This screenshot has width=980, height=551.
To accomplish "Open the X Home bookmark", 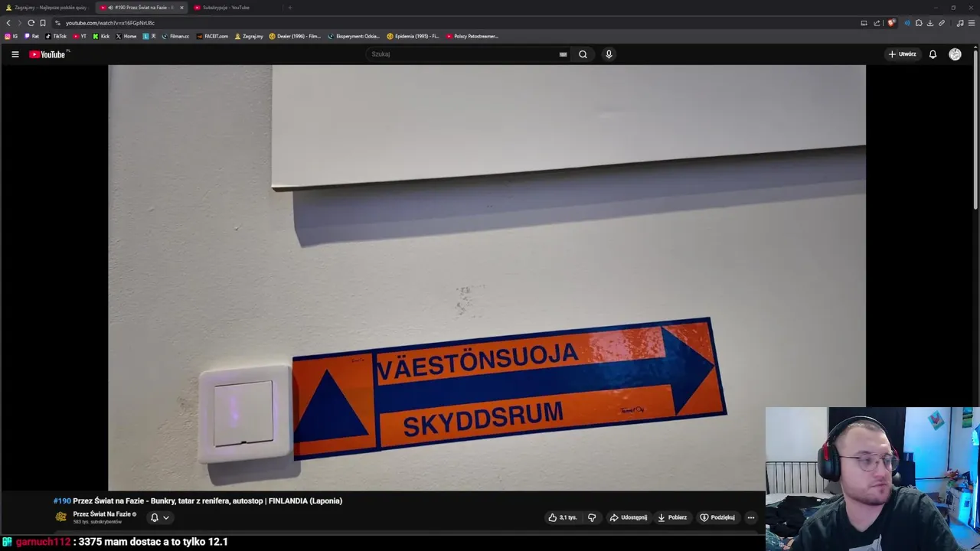I will coord(126,36).
